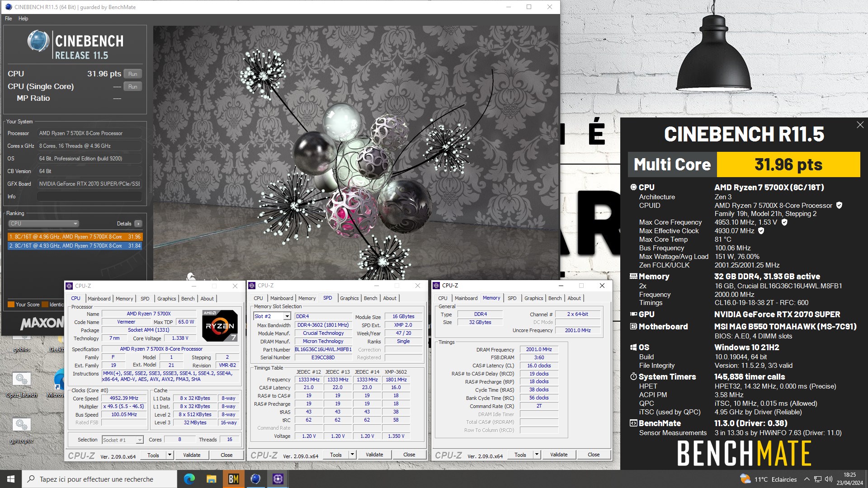Image resolution: width=868 pixels, height=488 pixels.
Task: Click the Windows search box
Action: point(99,479)
